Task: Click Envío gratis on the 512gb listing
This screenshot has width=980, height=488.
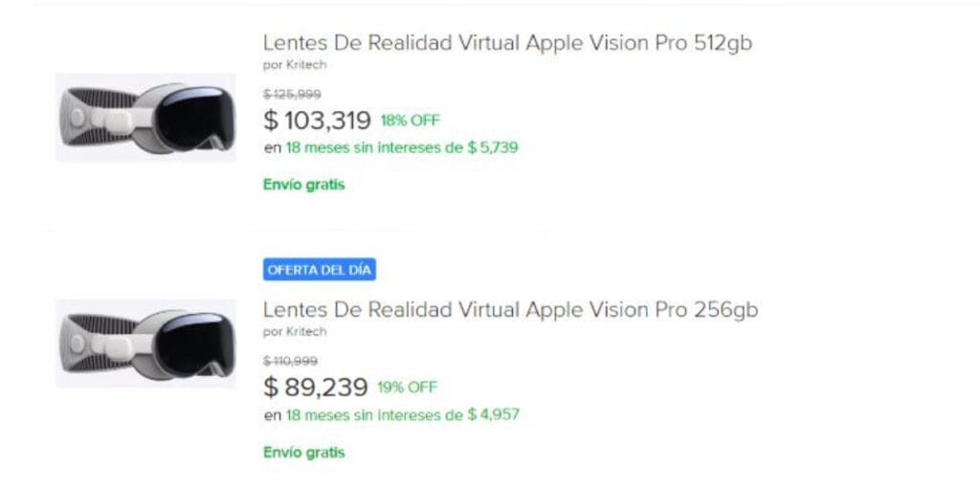Action: [x=303, y=185]
